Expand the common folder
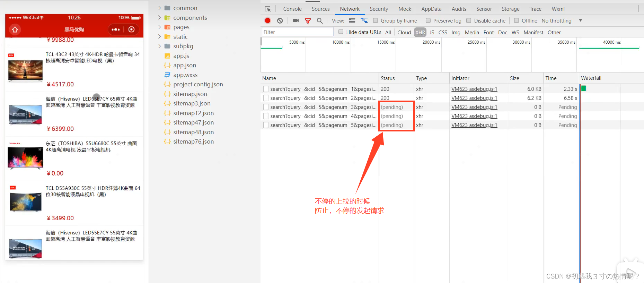The image size is (644, 283). [159, 8]
